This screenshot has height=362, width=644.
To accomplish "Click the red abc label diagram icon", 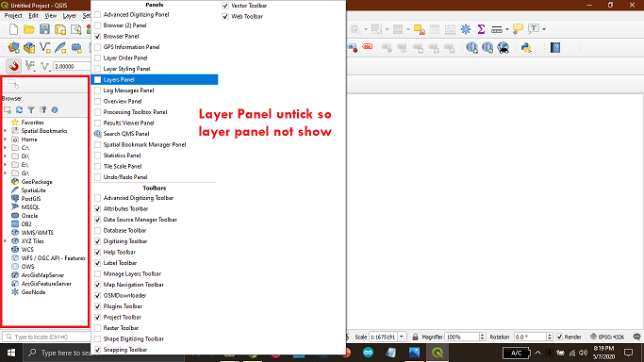I will tap(368, 47).
